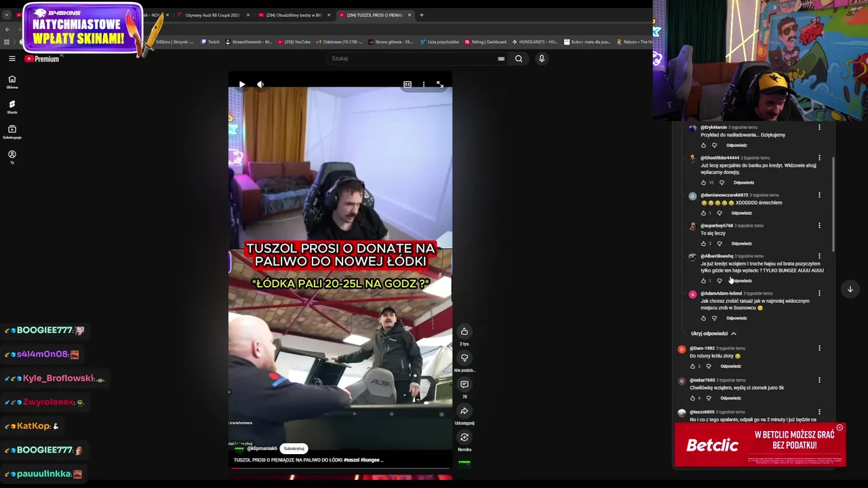Focus the Szukaj search field

412,58
